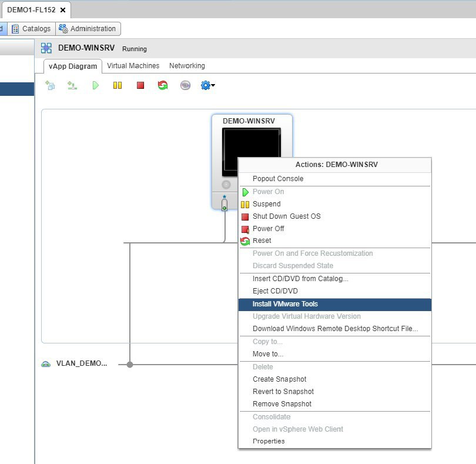This screenshot has height=464, width=476.
Task: Click the CD/DVD media toolbar icon
Action: [185, 85]
